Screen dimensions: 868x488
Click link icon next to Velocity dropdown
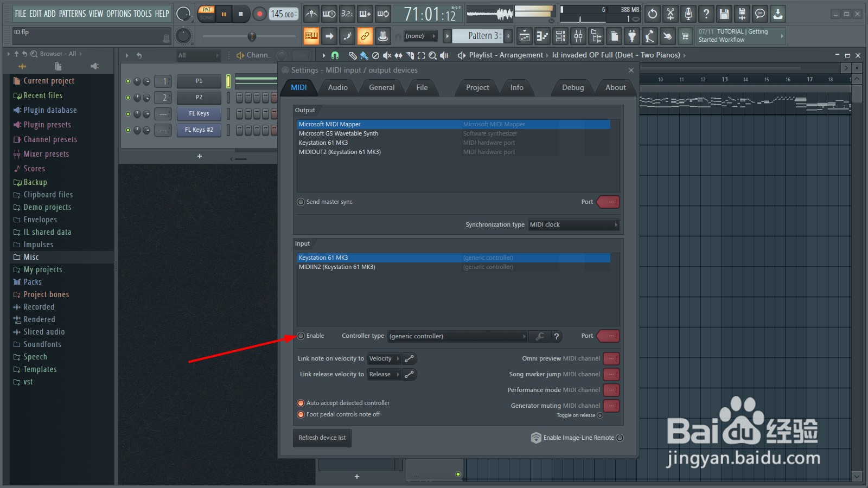tap(410, 358)
